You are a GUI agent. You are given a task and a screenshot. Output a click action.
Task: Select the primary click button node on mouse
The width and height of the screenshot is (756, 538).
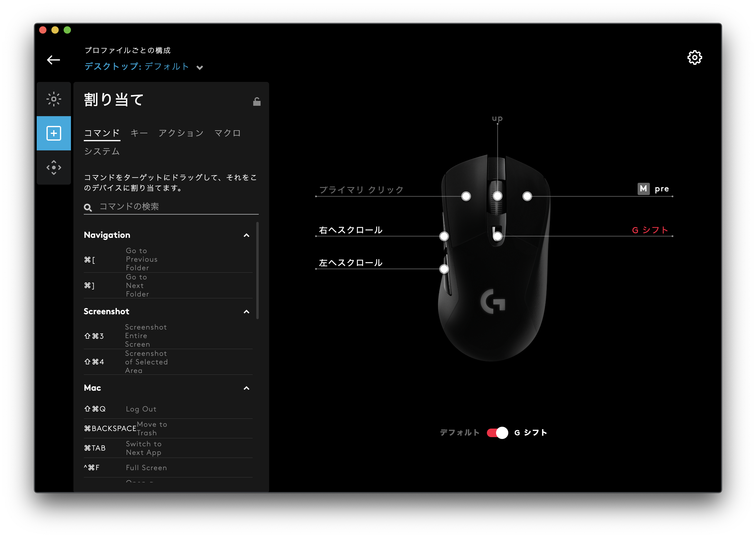466,197
